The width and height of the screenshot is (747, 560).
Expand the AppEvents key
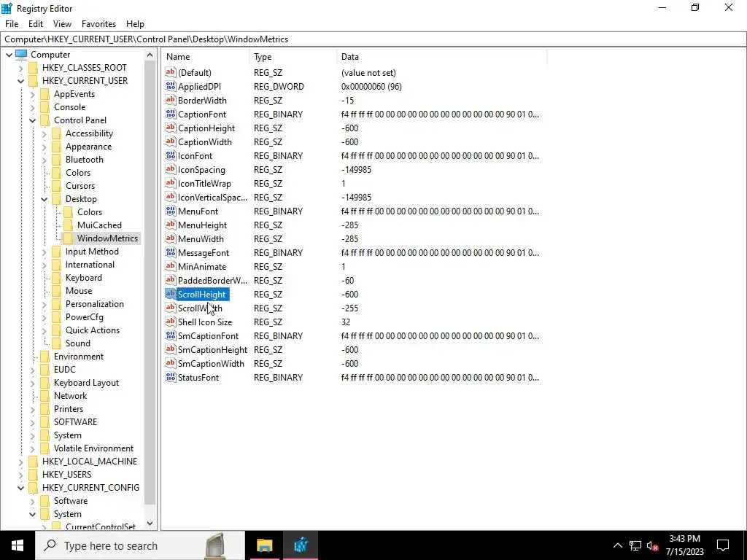[x=32, y=94]
